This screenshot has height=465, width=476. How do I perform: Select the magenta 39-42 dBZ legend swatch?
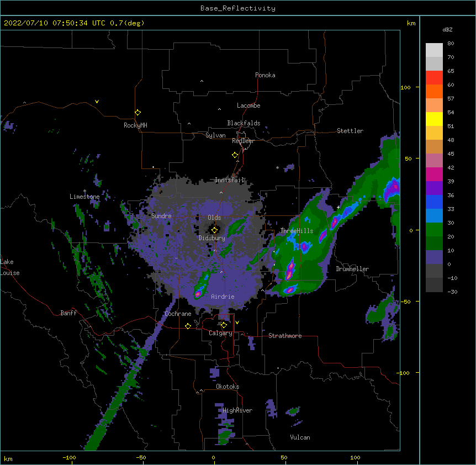(x=434, y=174)
